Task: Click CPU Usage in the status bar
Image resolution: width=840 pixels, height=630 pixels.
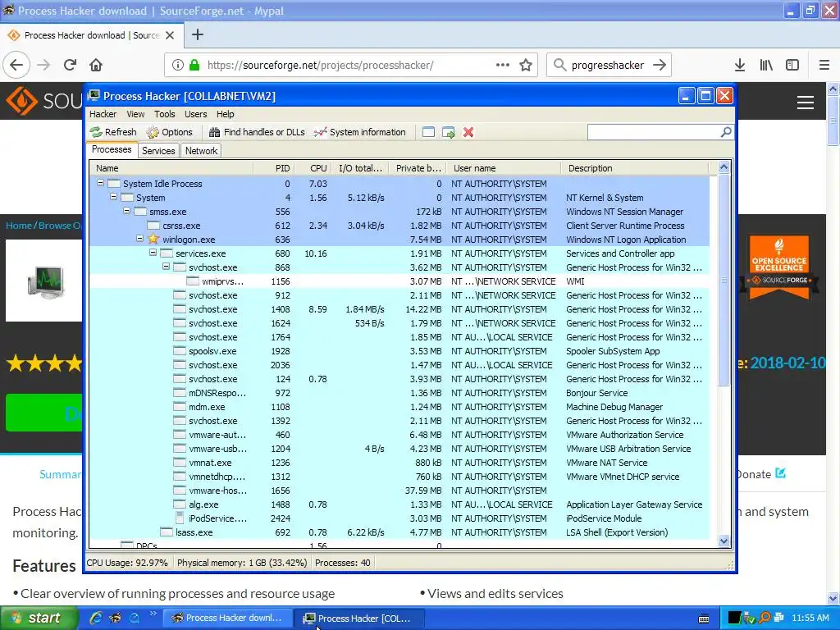Action: click(127, 563)
